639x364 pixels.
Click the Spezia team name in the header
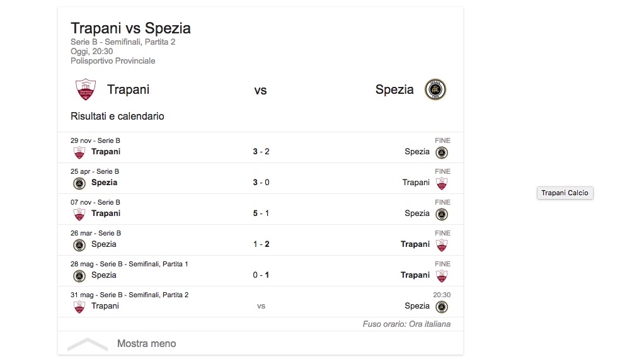pyautogui.click(x=394, y=89)
